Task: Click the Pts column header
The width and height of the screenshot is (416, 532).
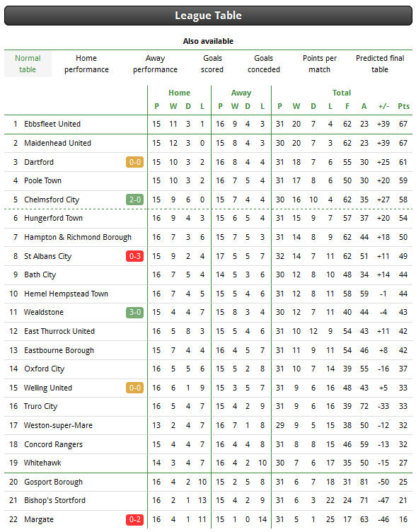Action: (403, 106)
